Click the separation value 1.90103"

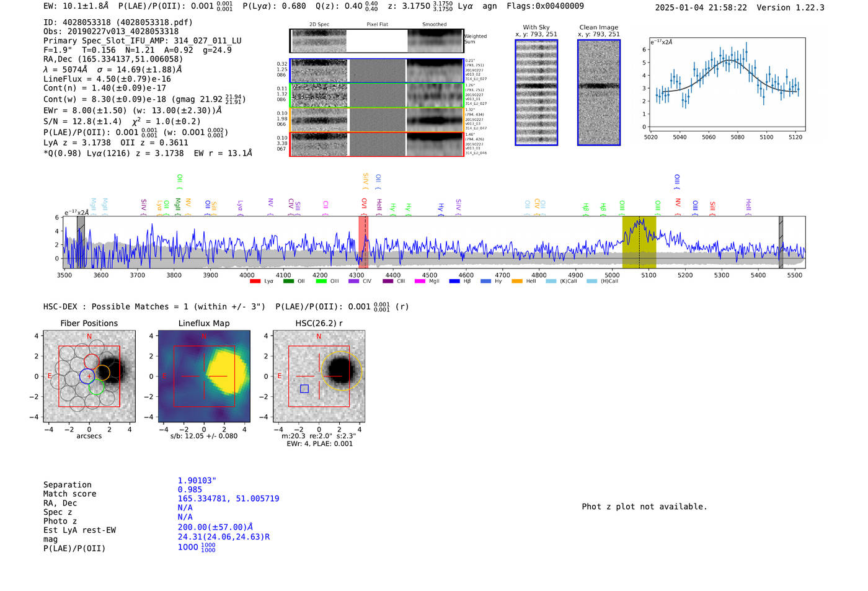(197, 481)
